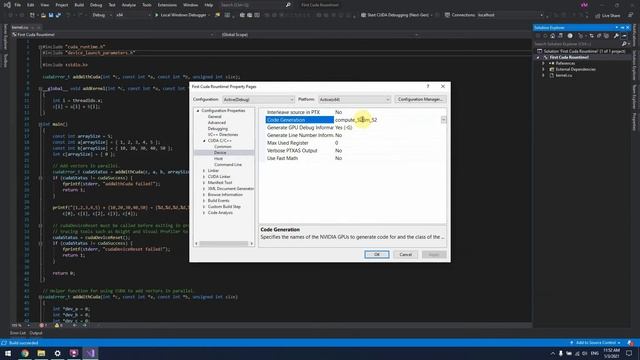Select kernel.cu in Solution Explorer
The height and width of the screenshot is (360, 640).
563,76
